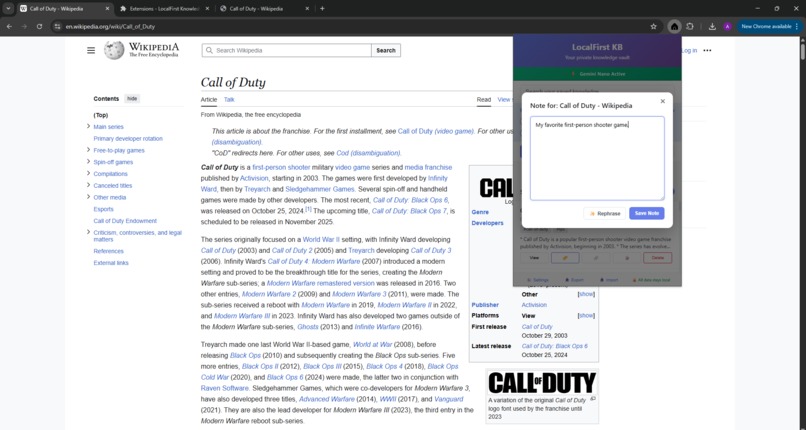Expand Criticism, controversies, and legal matters section
806x430 pixels.
(88, 232)
